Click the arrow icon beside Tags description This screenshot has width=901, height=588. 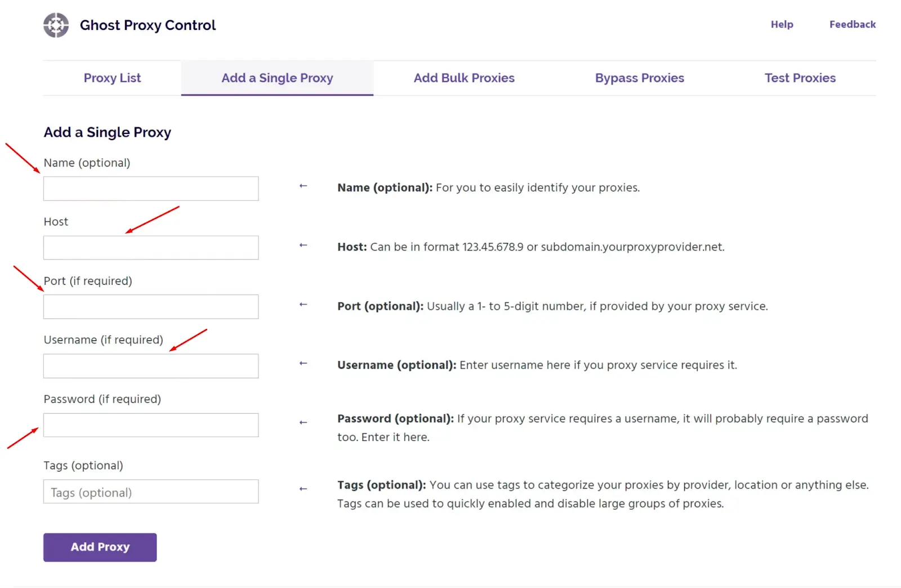(x=303, y=489)
